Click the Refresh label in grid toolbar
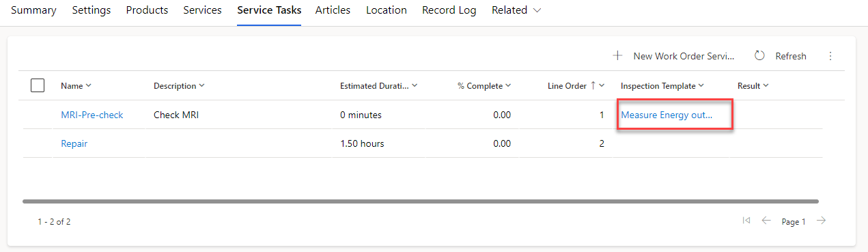This screenshot has width=868, height=252. pos(791,56)
